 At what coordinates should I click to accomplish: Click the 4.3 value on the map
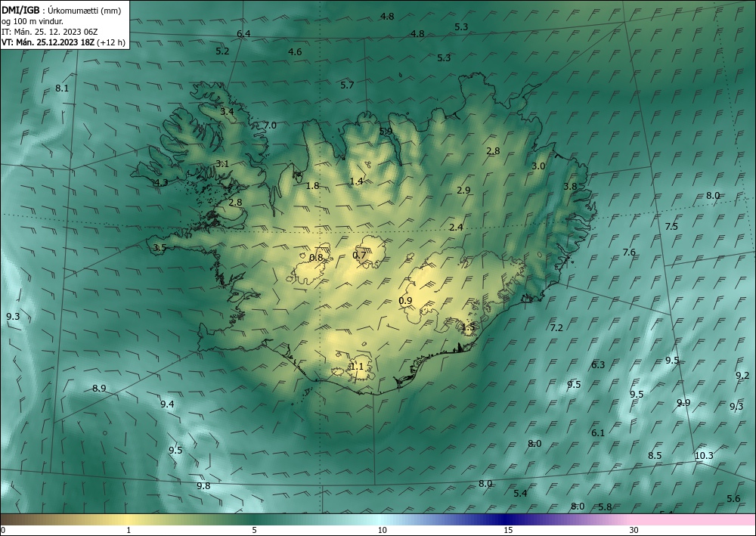161,183
